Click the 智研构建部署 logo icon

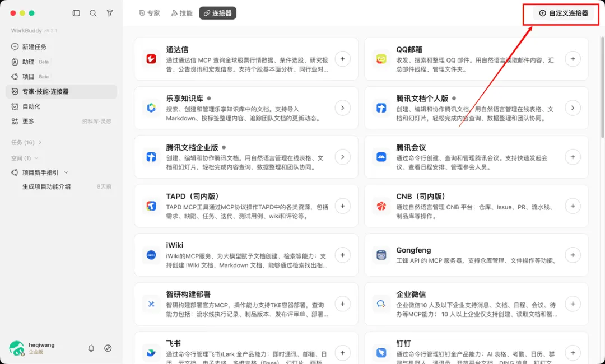tap(151, 304)
